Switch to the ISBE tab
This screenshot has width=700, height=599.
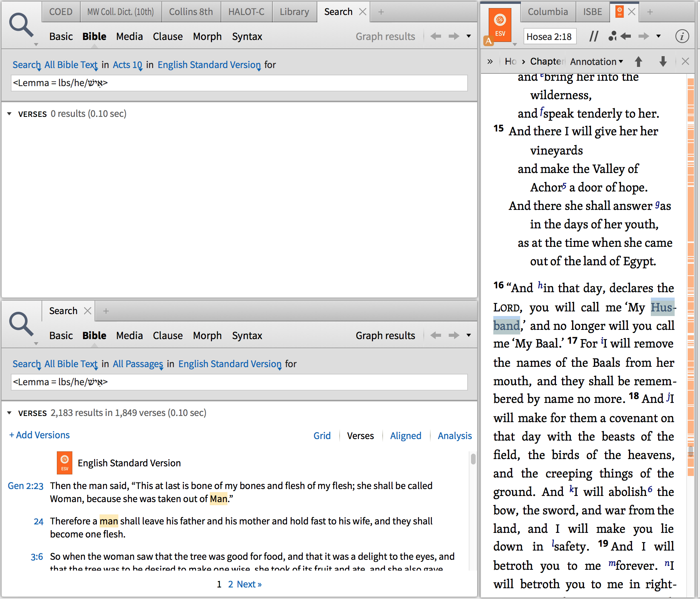pos(592,12)
